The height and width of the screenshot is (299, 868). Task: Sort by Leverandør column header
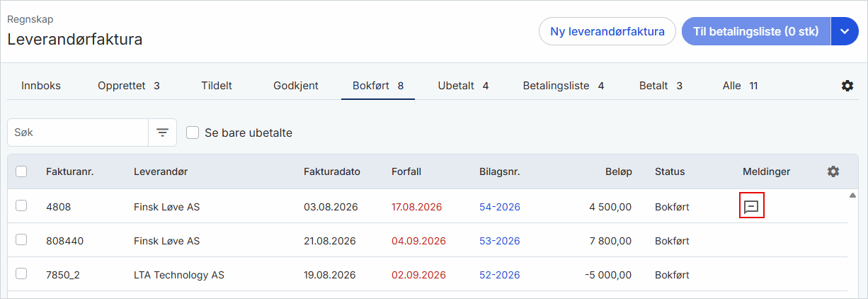pos(161,171)
